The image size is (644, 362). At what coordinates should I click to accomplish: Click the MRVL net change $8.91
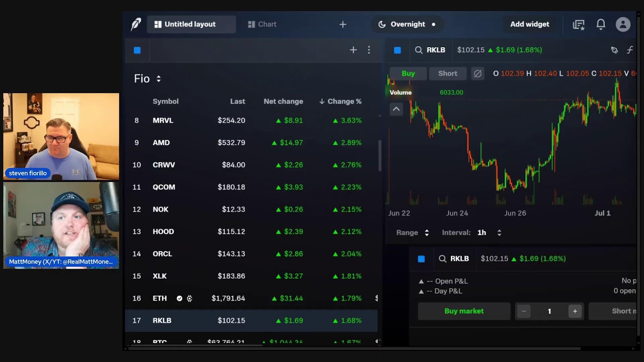289,121
